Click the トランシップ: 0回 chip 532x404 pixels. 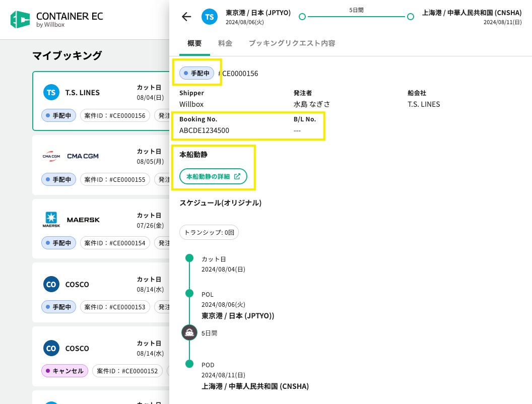pyautogui.click(x=209, y=232)
